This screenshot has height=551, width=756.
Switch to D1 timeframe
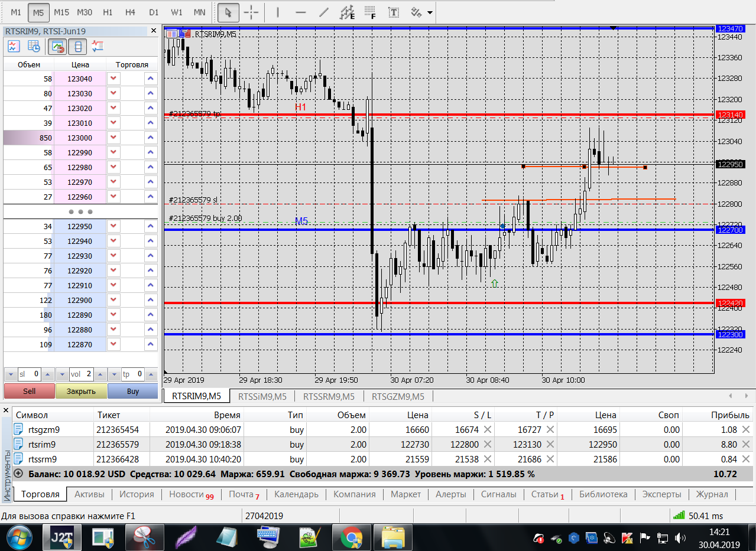point(154,12)
